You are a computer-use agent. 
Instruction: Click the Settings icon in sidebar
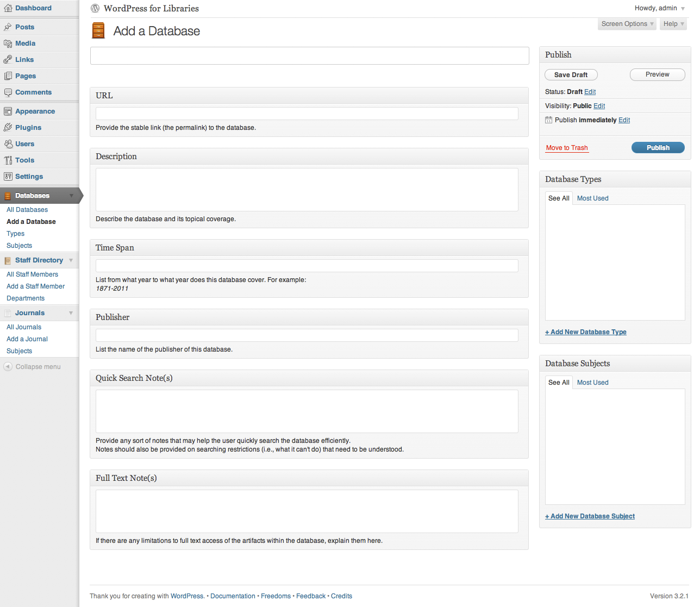8,177
